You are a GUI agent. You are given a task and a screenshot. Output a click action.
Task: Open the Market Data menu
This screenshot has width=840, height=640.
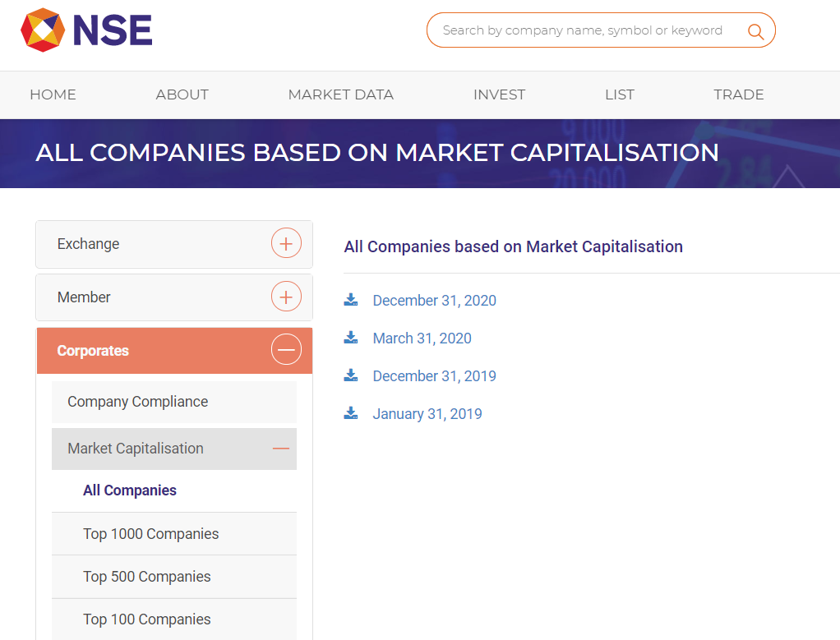[x=340, y=94]
